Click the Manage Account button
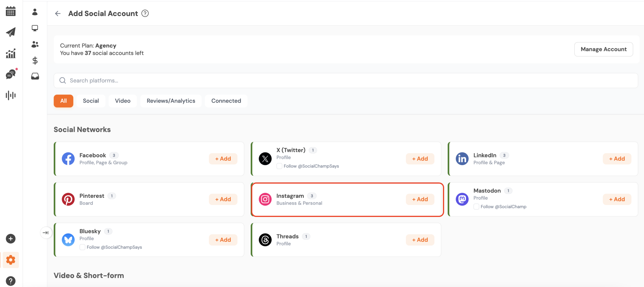 [603, 49]
